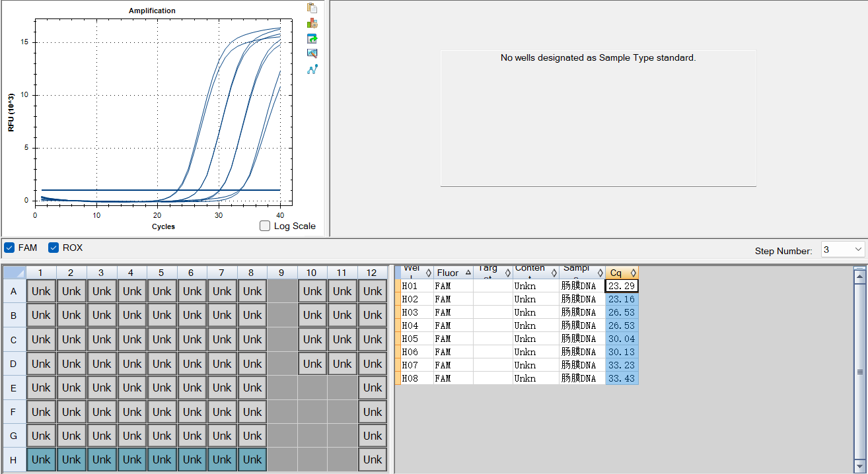Click the Cq value 30.04
The width and height of the screenshot is (868, 474).
[622, 339]
